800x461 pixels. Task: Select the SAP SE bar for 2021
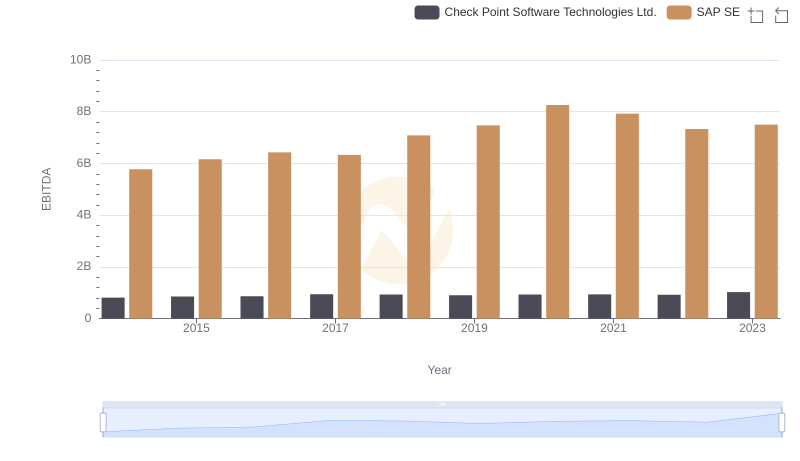pyautogui.click(x=627, y=216)
